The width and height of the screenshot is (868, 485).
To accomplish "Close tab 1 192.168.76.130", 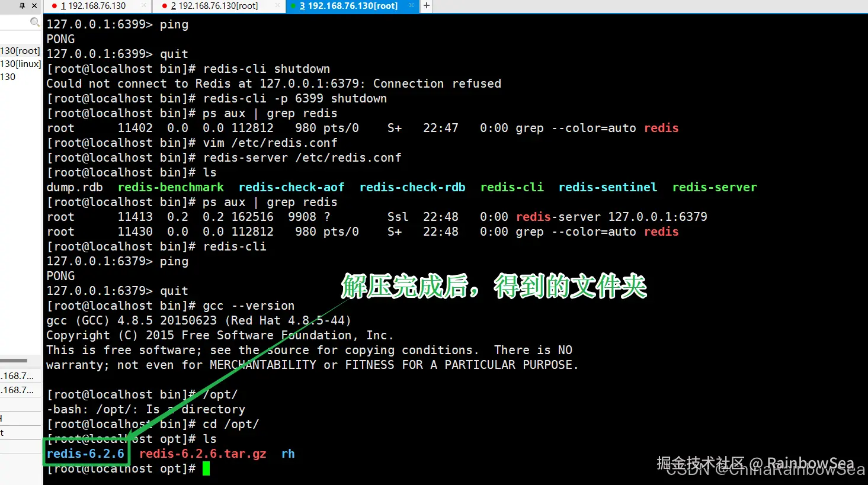I will (144, 6).
